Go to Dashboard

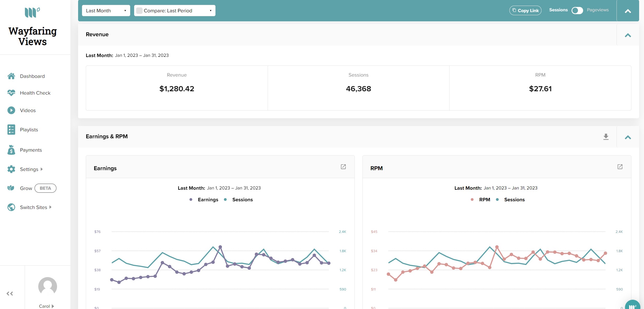click(x=32, y=76)
